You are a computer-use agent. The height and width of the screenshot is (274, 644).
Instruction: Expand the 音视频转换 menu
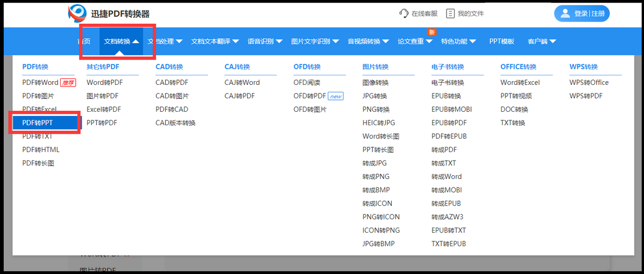368,41
